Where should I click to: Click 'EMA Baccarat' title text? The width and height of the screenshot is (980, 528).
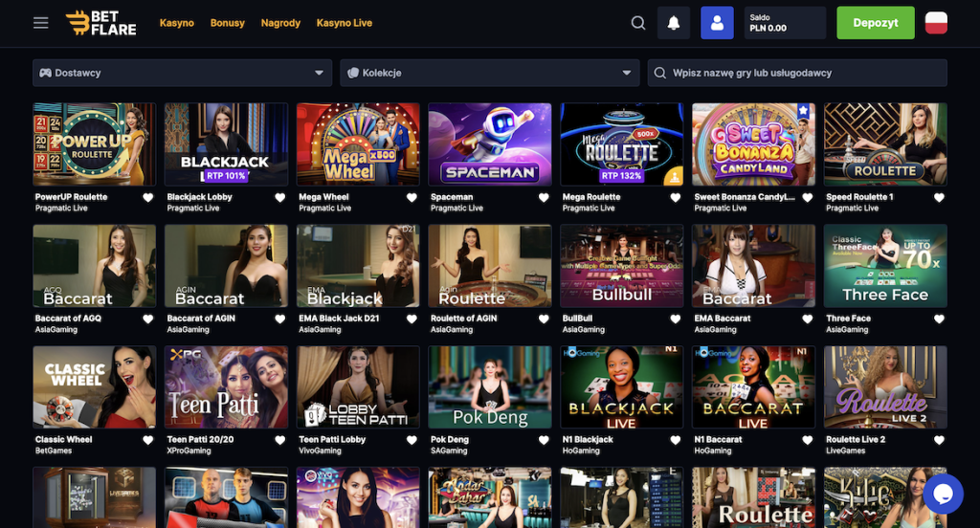[723, 319]
